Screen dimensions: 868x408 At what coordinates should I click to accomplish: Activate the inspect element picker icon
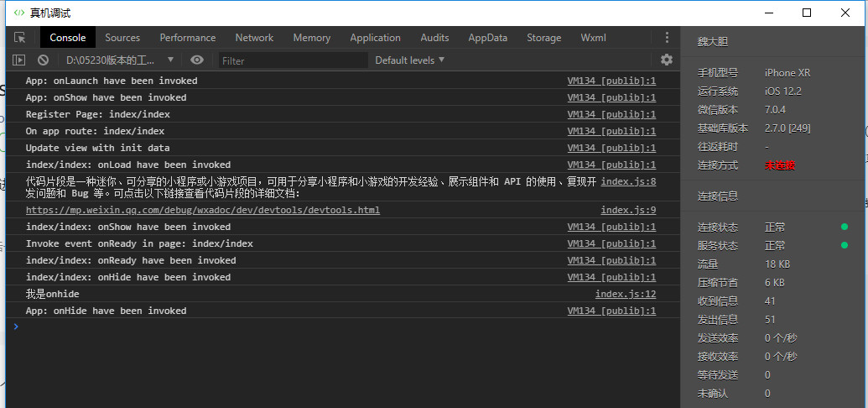coord(20,38)
